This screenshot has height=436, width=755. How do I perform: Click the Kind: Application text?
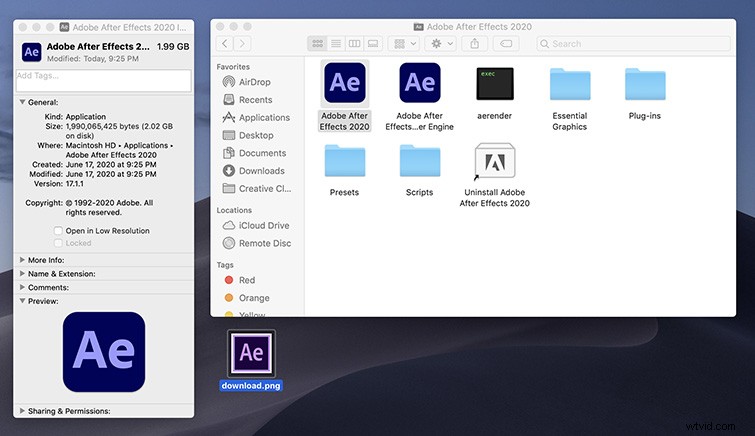point(75,117)
